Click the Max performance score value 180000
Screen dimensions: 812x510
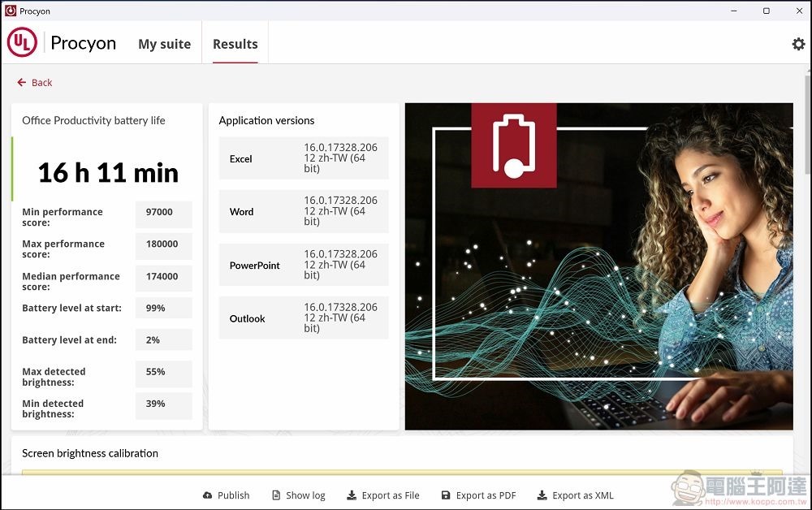pos(164,246)
